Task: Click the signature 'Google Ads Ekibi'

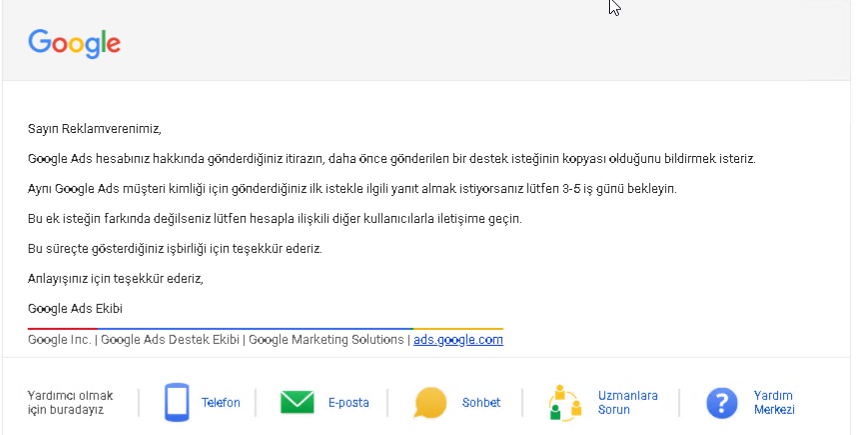Action: [75, 309]
